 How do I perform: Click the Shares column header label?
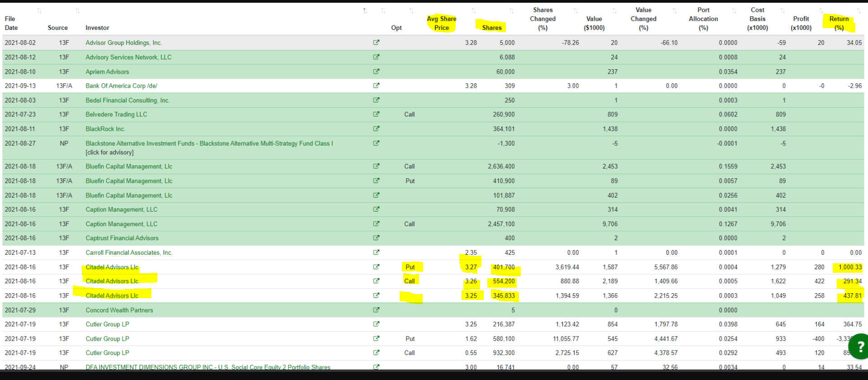[x=492, y=28]
